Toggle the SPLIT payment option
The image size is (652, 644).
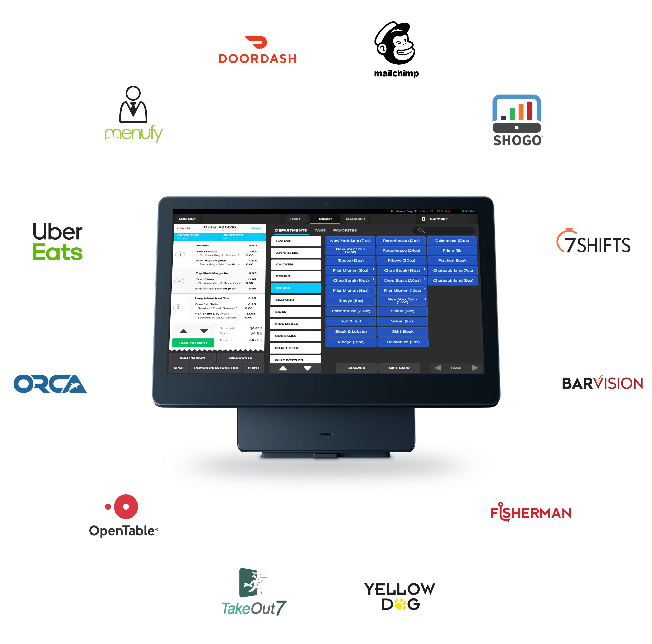180,370
